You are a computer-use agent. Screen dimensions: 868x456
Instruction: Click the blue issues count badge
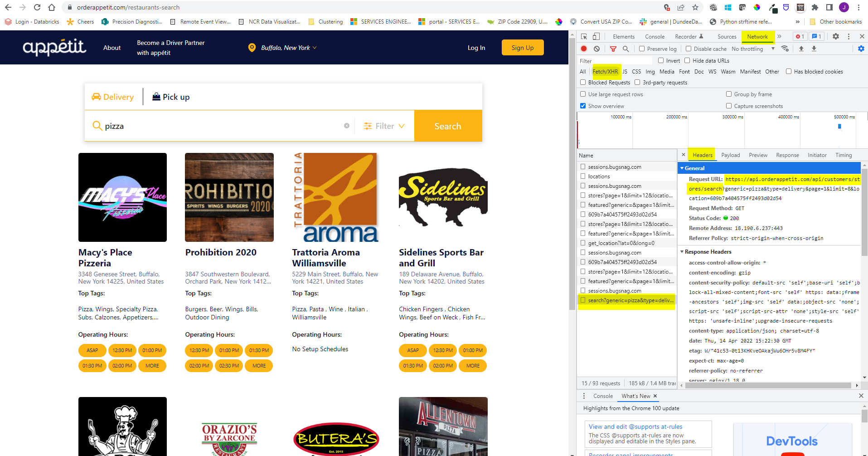pyautogui.click(x=816, y=37)
